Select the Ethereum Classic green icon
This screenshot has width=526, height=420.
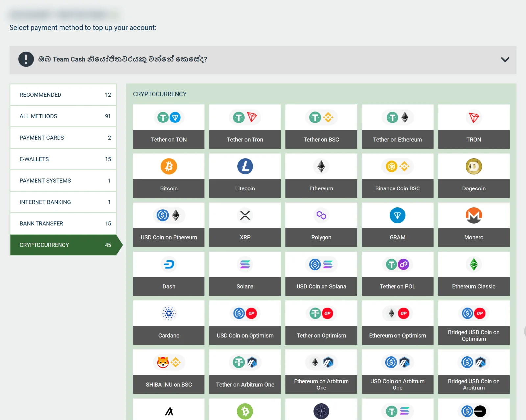[x=474, y=264]
